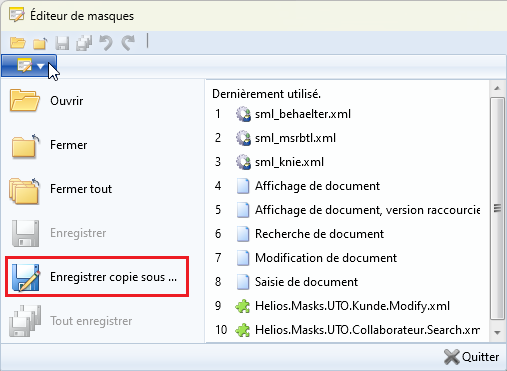
Task: Click the close folder toolbar icon
Action: tap(40, 43)
